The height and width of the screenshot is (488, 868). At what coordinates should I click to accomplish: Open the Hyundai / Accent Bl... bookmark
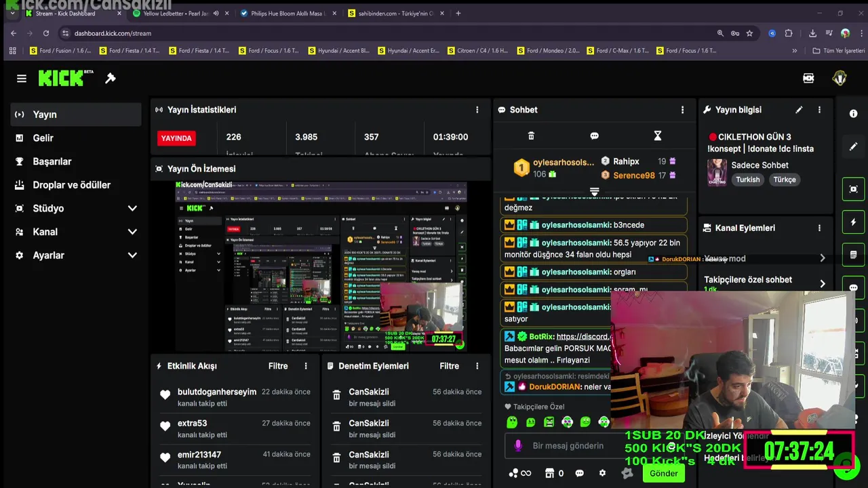[x=340, y=51]
